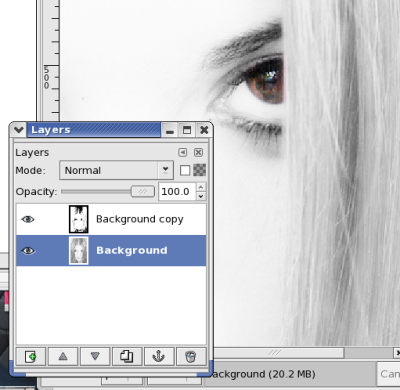Hide the Background layer via eye icon
This screenshot has height=390, width=400.
tap(28, 250)
